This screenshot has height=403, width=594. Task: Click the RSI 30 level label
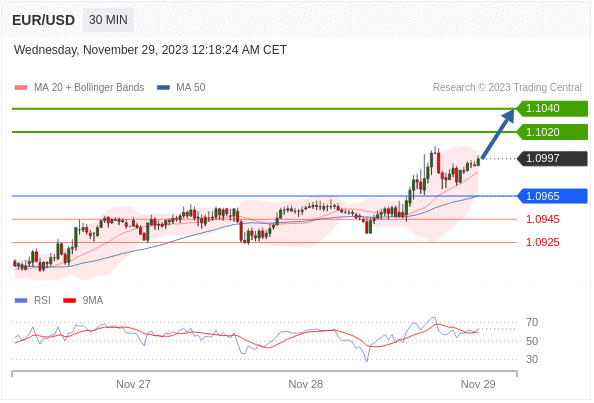coord(532,359)
